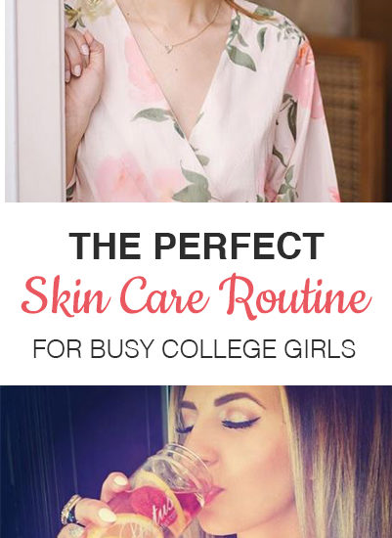Click the 'FOR BUSY COLLEGE GIRLS' subtitle
Image resolution: width=392 pixels, height=538 pixels.
(x=195, y=348)
